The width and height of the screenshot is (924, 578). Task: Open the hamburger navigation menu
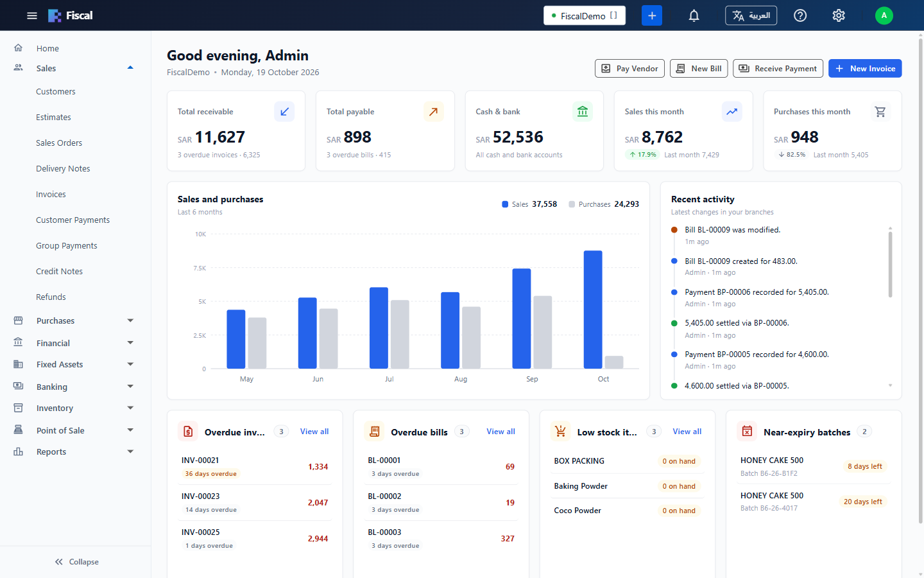32,15
